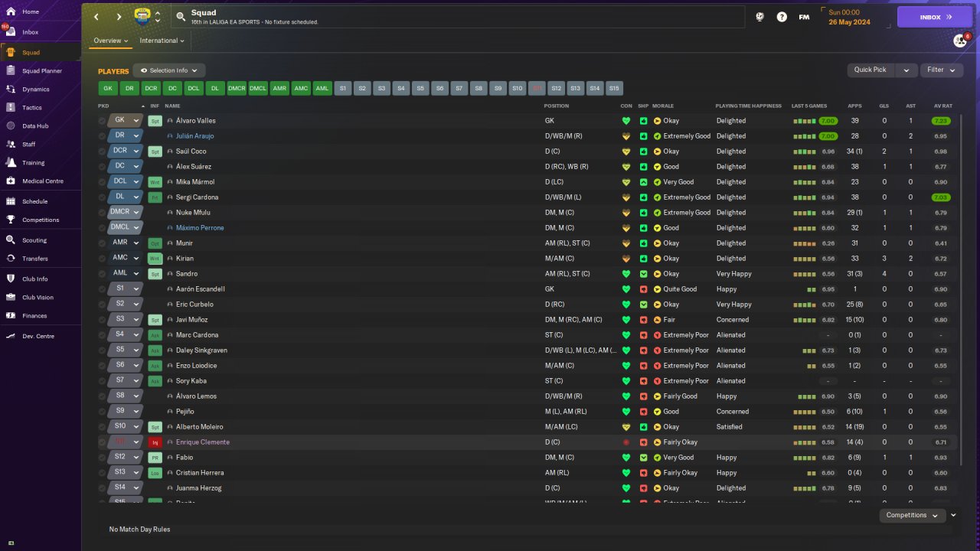Open Squad Planner from the sidebar

(41, 70)
